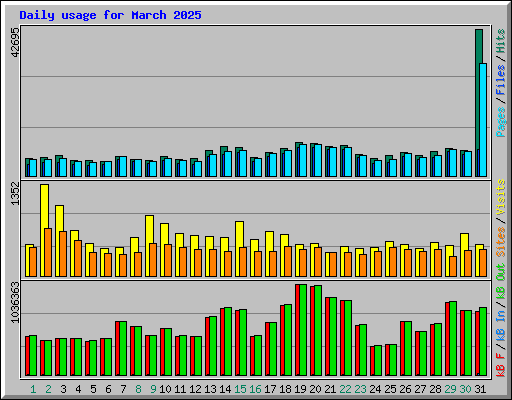Click the 1352 axis label
The image size is (512, 400).
(15, 194)
